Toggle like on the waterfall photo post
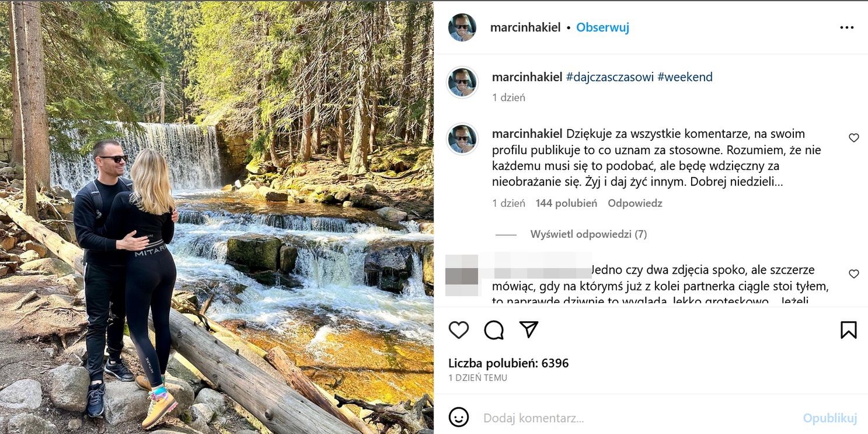This screenshot has width=868, height=434. (x=459, y=329)
